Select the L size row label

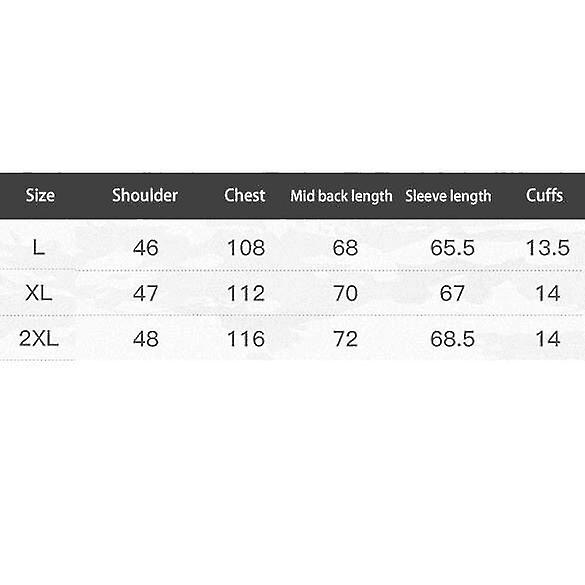(39, 247)
